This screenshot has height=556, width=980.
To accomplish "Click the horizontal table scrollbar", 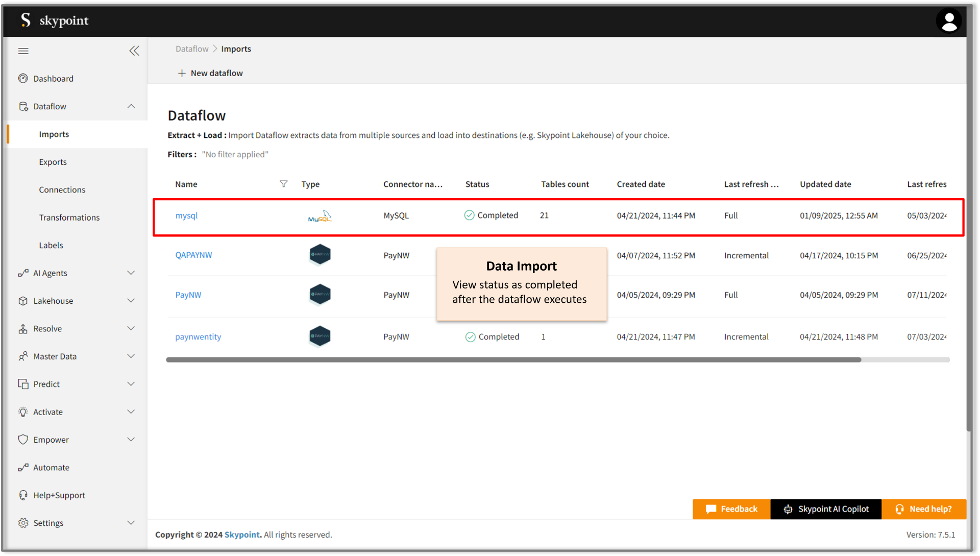I will tap(513, 360).
